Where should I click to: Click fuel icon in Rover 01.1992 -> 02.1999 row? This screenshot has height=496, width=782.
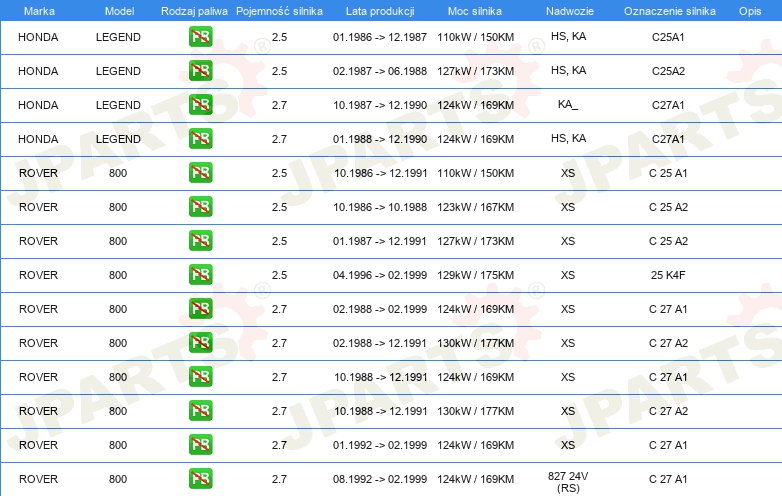pyautogui.click(x=200, y=444)
